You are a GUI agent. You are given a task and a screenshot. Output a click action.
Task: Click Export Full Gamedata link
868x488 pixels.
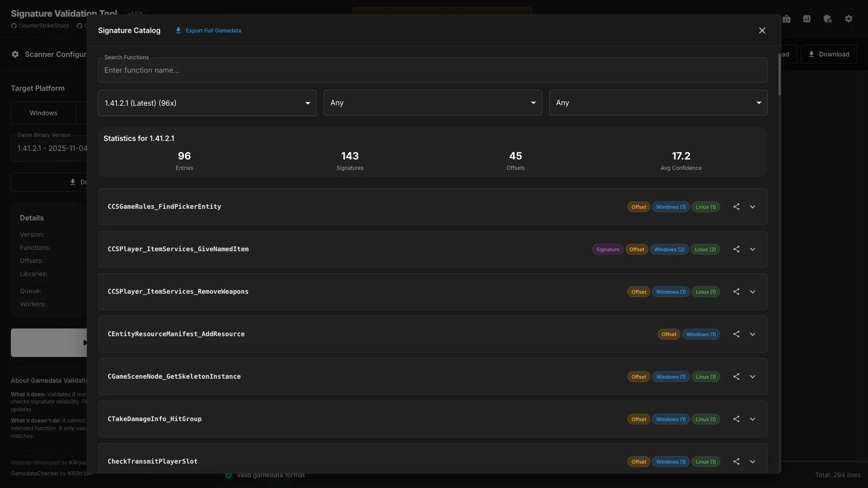coord(213,31)
